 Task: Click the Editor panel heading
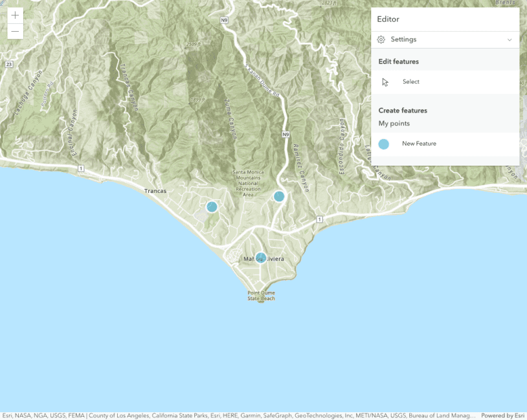point(388,19)
